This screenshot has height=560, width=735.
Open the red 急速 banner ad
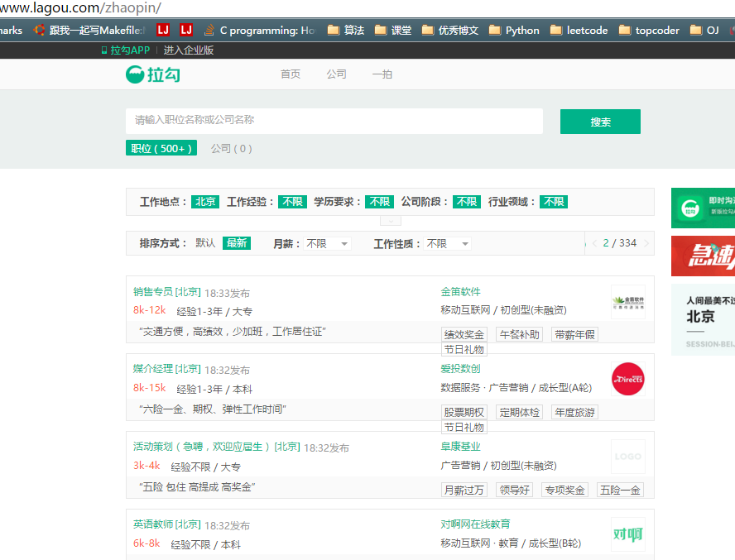(703, 256)
